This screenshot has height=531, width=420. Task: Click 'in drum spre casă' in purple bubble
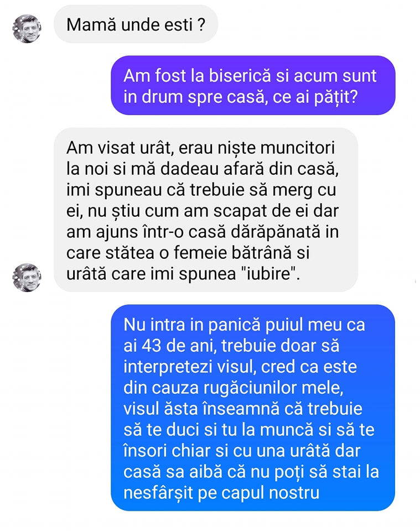(x=194, y=97)
